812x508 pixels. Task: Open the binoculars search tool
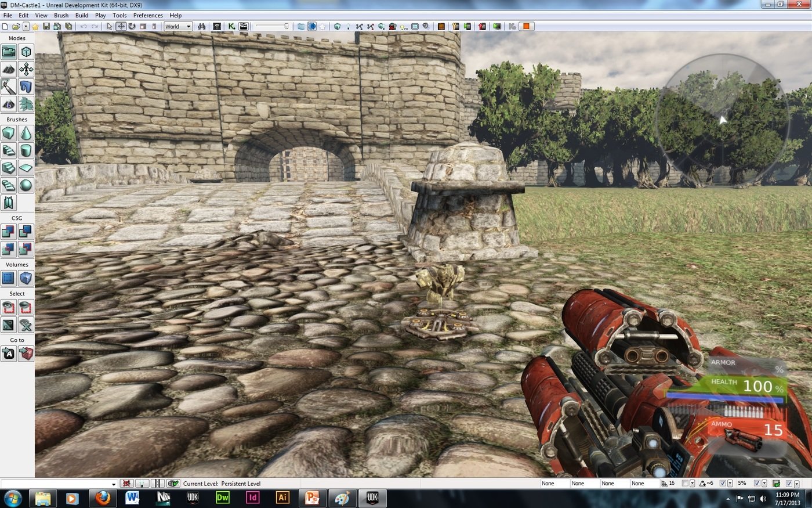pyautogui.click(x=202, y=27)
